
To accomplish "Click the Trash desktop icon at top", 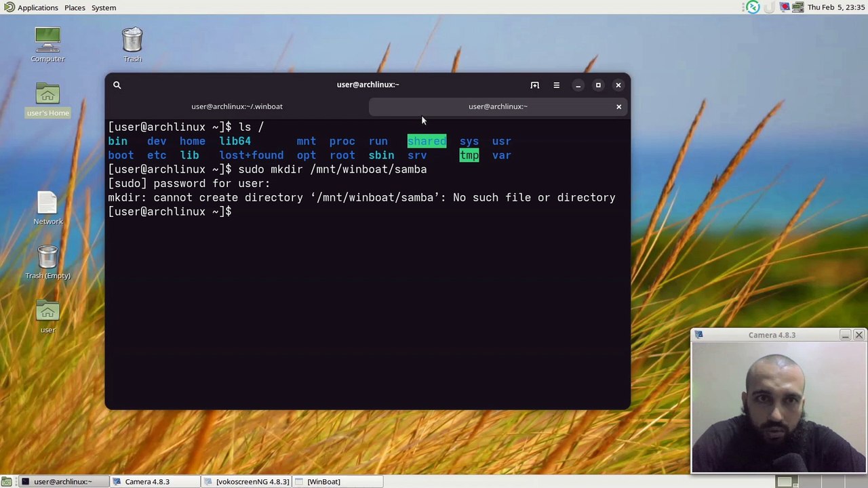I will click(x=132, y=45).
